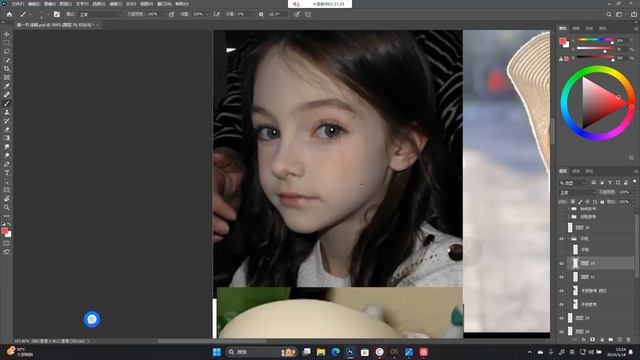Select the Hand tool

7,199
